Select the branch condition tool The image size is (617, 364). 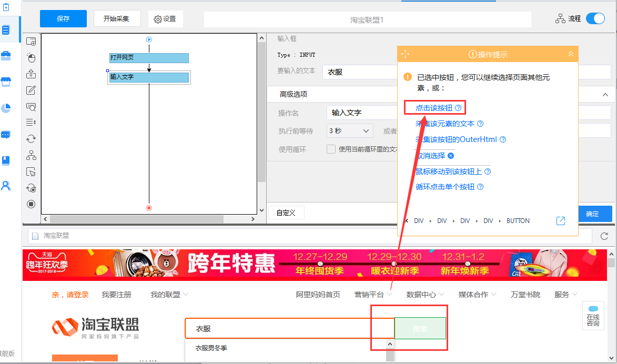tap(31, 156)
